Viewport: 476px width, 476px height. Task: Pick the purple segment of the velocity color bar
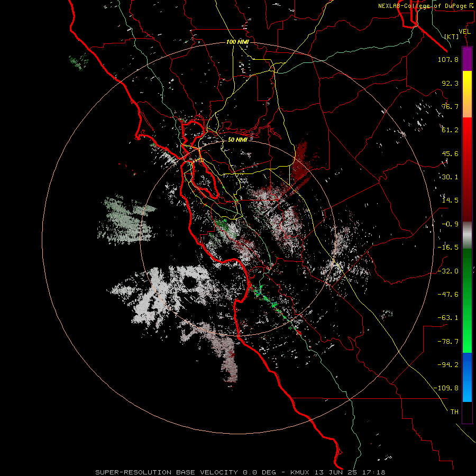pyautogui.click(x=467, y=59)
